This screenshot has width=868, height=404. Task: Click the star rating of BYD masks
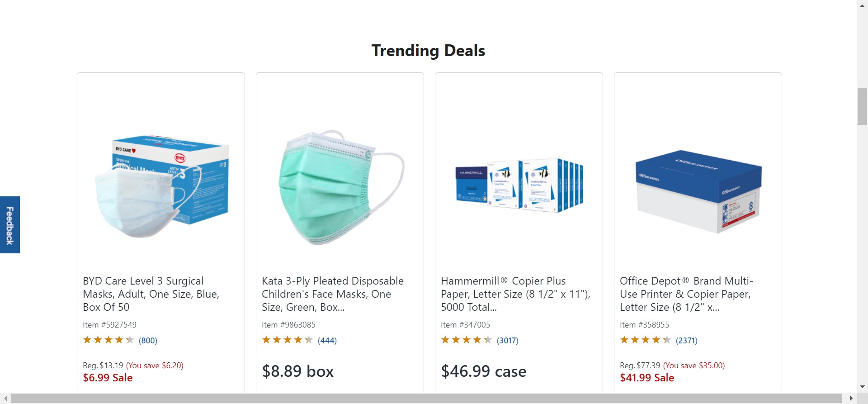pos(108,340)
